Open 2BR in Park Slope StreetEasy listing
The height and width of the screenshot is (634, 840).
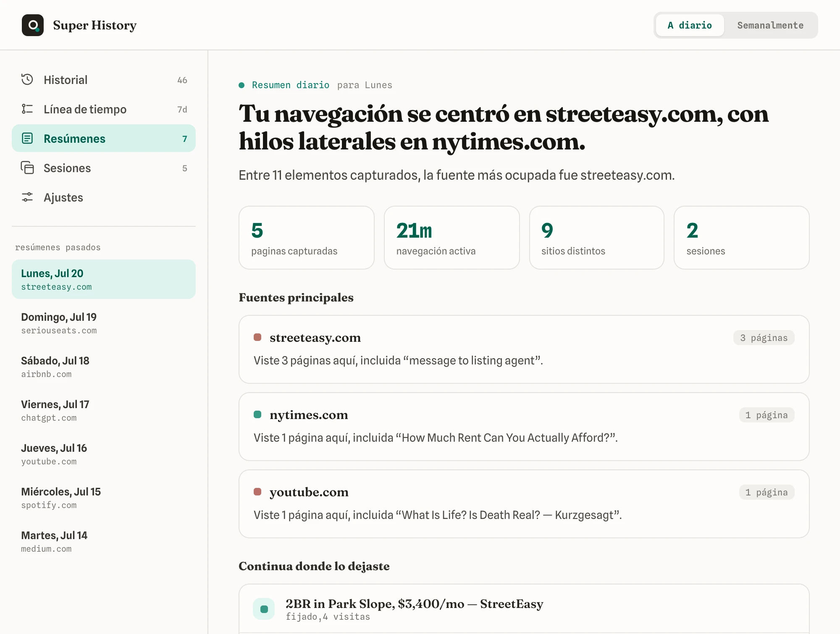tap(524, 609)
